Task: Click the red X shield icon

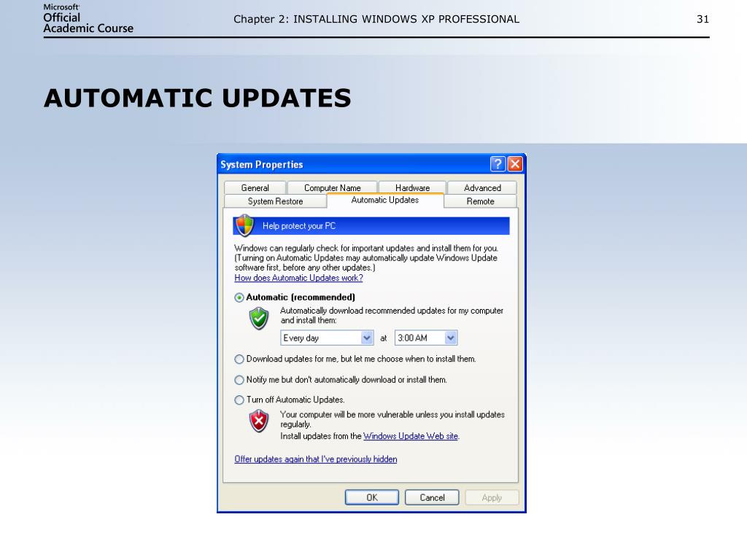Action: pyautogui.click(x=259, y=421)
